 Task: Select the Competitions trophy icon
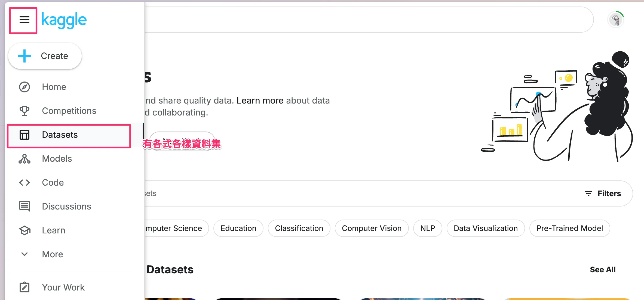pyautogui.click(x=24, y=111)
